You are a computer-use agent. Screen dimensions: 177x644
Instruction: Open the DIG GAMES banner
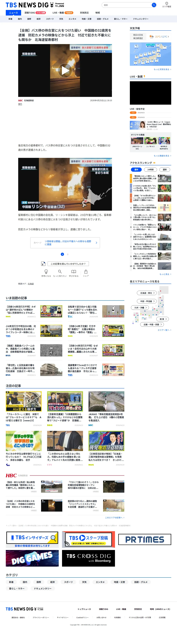[32, 558]
